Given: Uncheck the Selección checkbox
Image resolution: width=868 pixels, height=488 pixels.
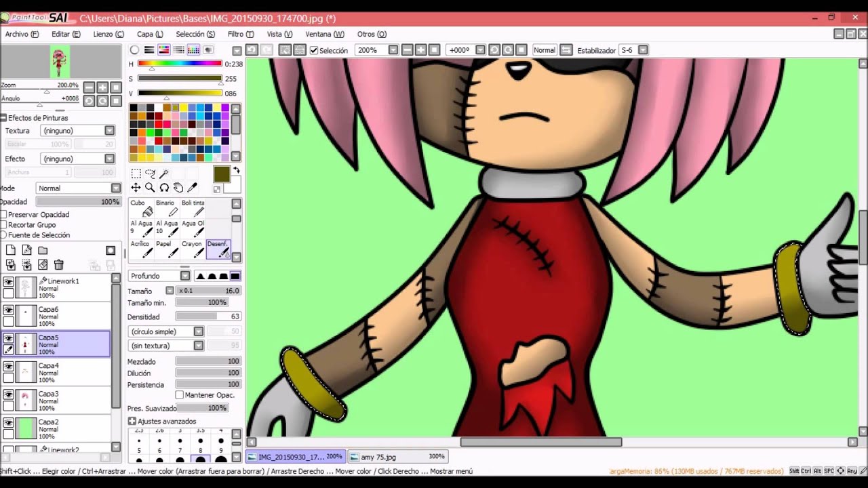Looking at the screenshot, I should pyautogui.click(x=314, y=50).
